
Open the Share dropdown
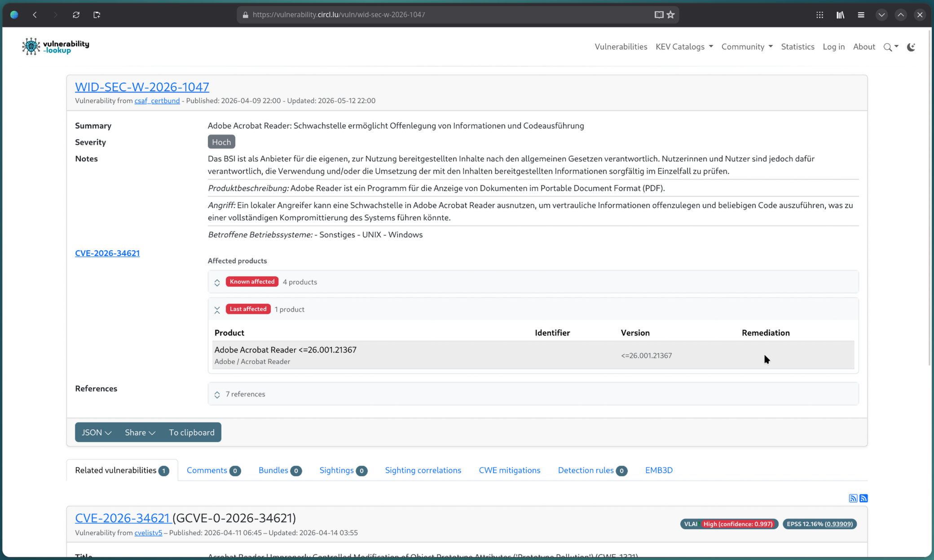(140, 432)
